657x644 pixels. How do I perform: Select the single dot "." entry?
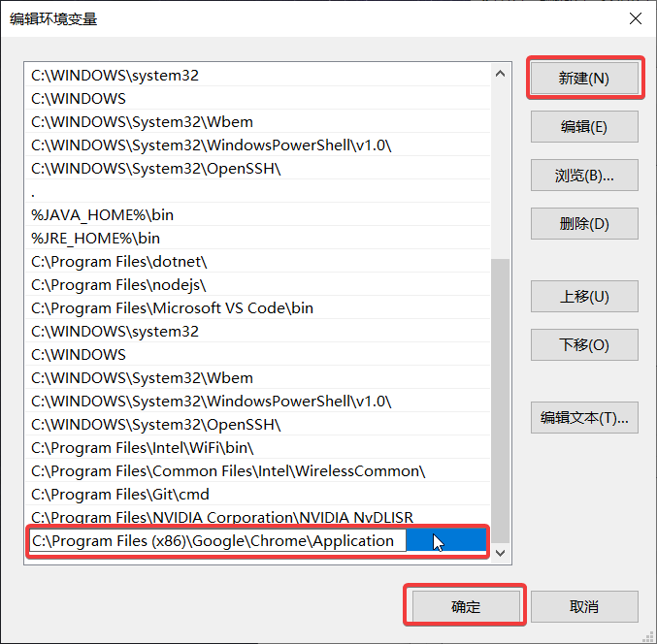pyautogui.click(x=258, y=192)
